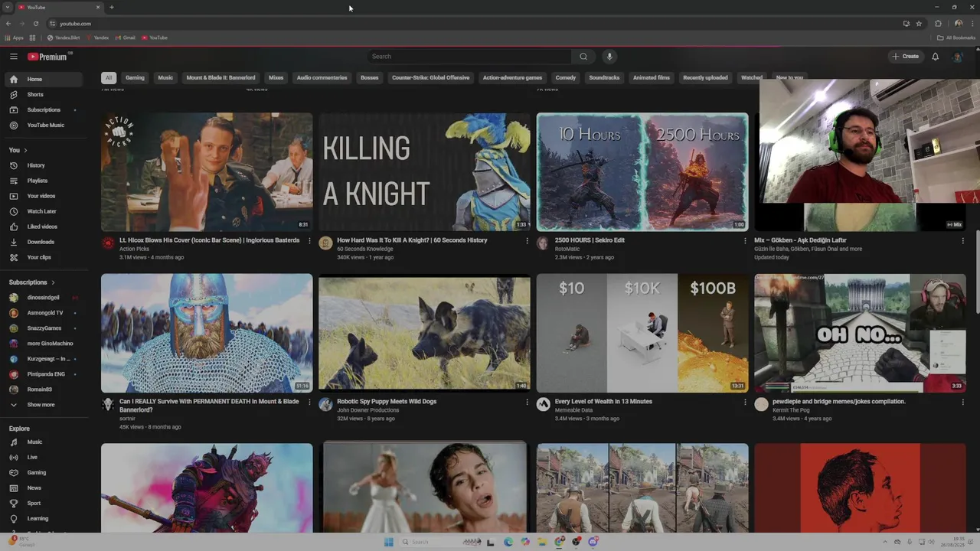Explore Live category in sidebar

click(x=43, y=457)
